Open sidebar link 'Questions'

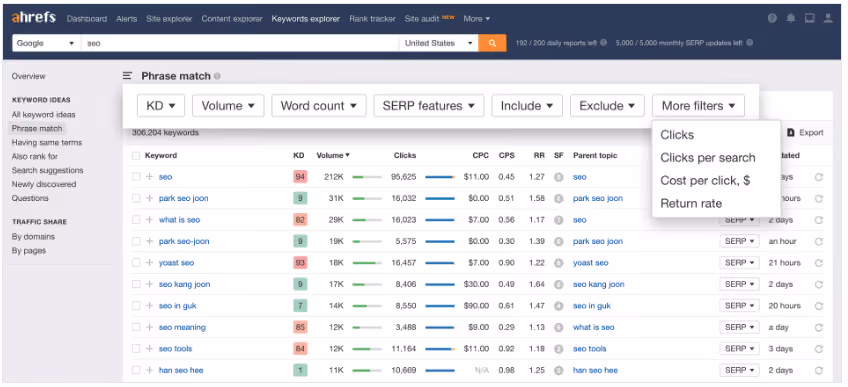tap(30, 198)
